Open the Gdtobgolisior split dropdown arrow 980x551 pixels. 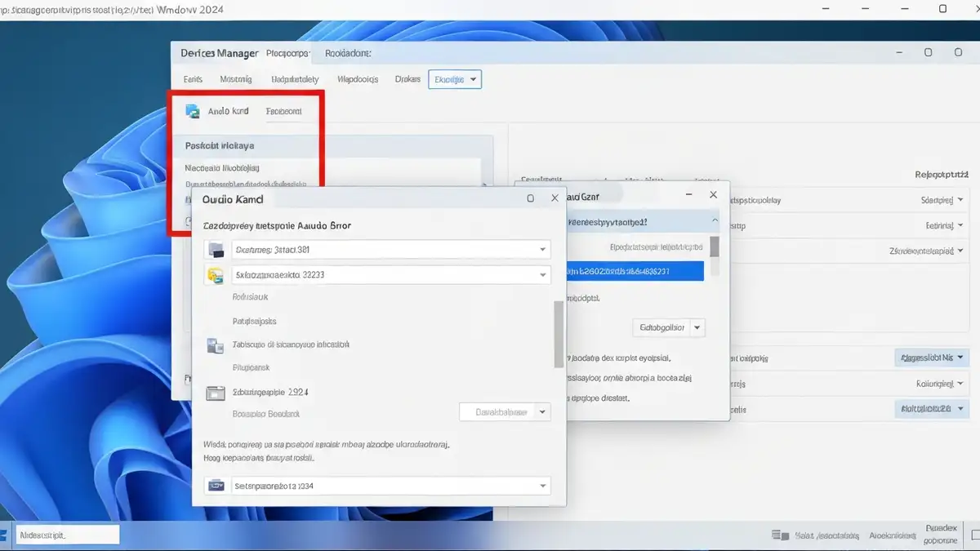pyautogui.click(x=697, y=328)
